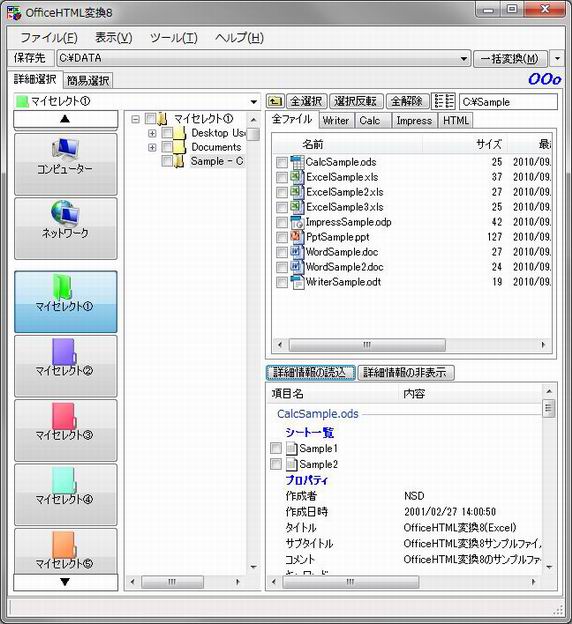Select the red マイセレクト③ folder button
572x624 pixels.
pos(66,430)
